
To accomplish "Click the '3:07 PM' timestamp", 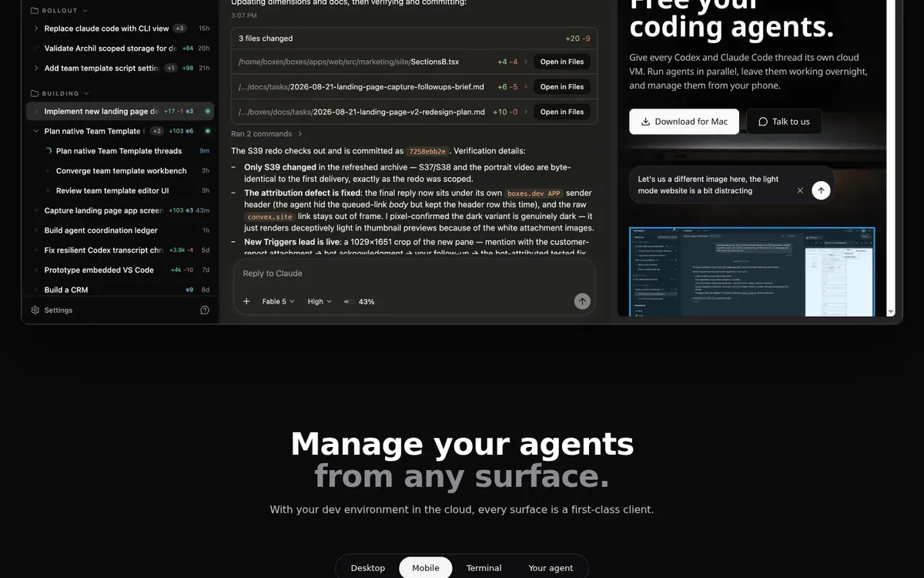I will (244, 15).
